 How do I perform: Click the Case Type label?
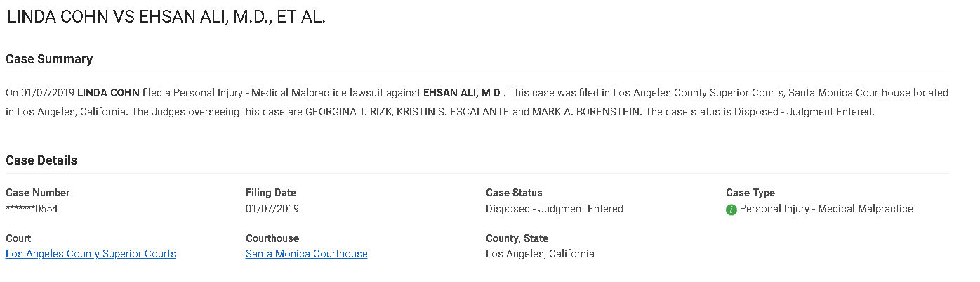[750, 193]
